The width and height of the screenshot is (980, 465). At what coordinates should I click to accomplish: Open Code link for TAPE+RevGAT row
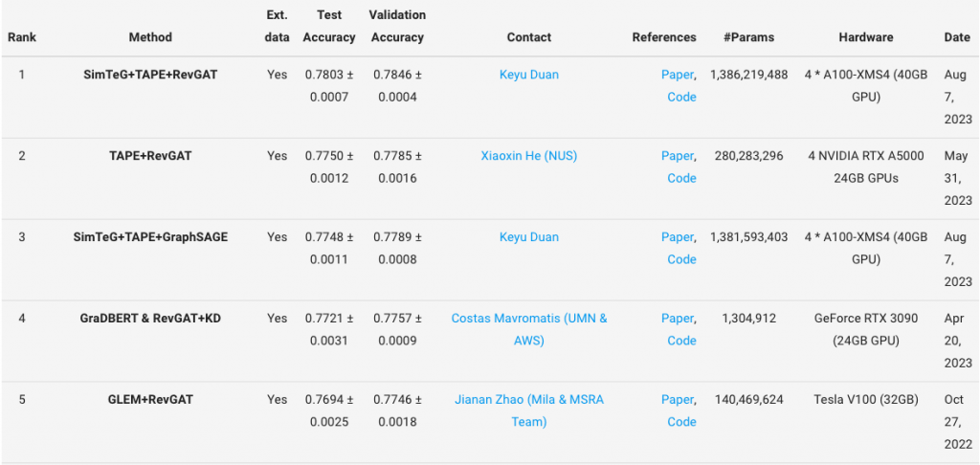[681, 178]
